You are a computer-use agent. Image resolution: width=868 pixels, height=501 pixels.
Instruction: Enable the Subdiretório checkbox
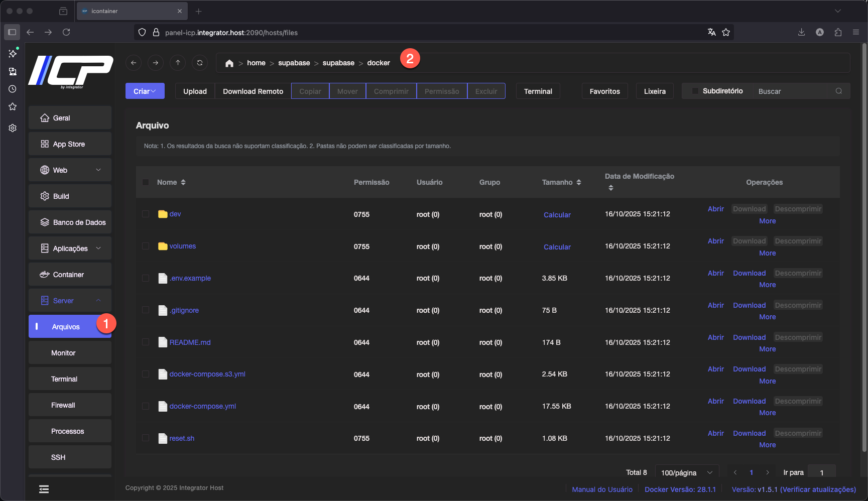click(695, 91)
